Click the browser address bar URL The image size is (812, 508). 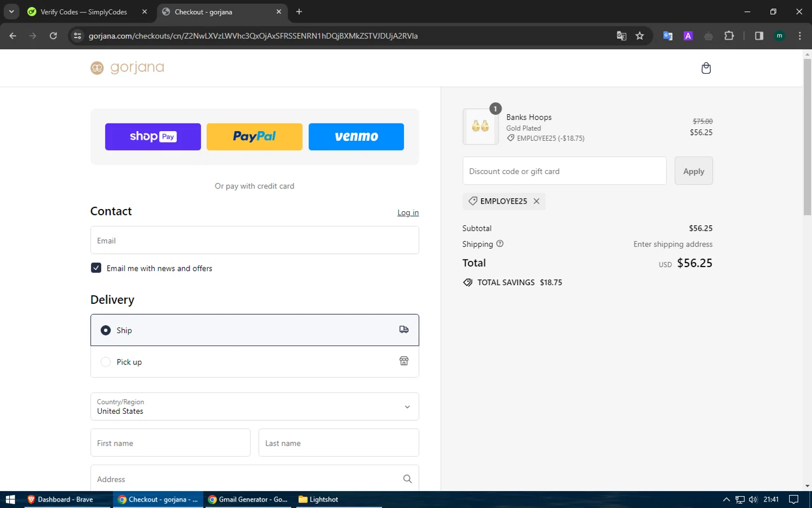tap(253, 36)
